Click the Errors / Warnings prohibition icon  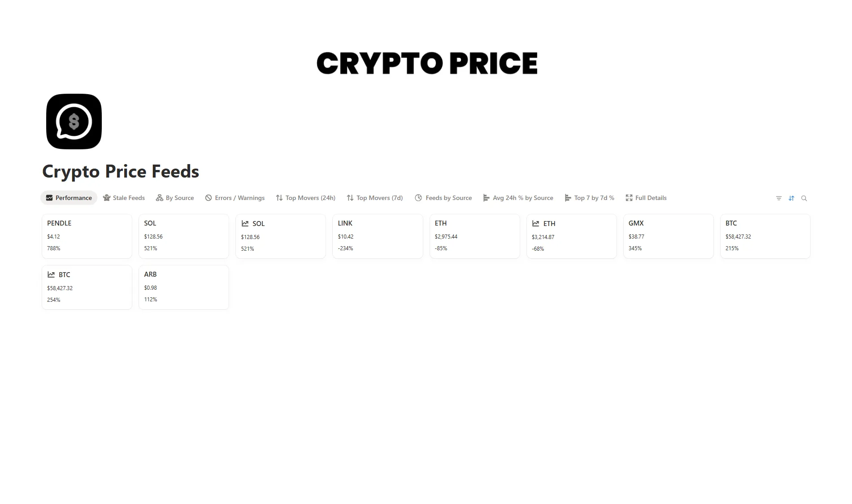pyautogui.click(x=208, y=198)
